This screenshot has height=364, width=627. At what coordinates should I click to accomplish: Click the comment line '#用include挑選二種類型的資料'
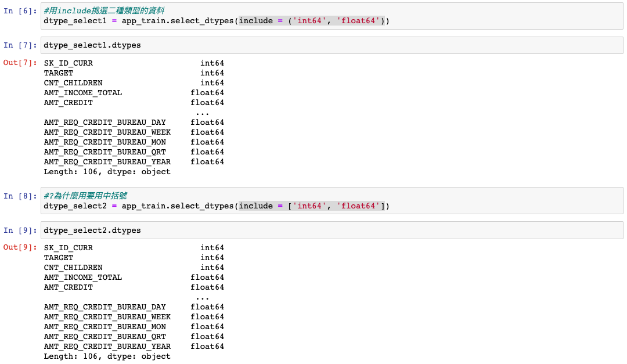[104, 11]
